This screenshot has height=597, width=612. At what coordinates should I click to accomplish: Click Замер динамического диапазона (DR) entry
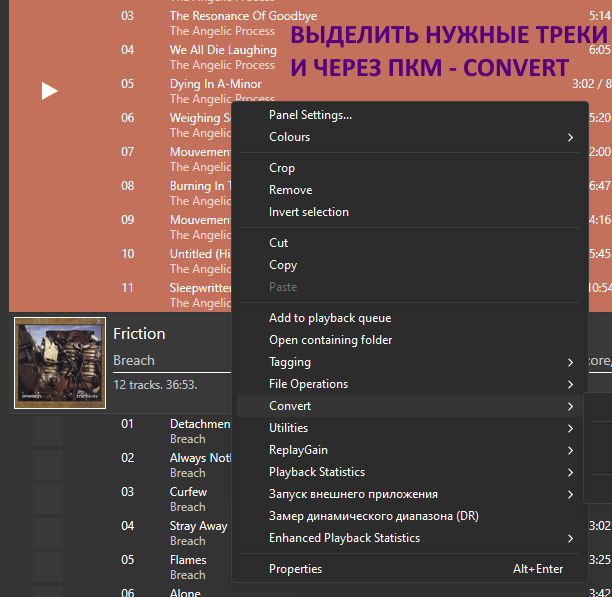tap(374, 516)
